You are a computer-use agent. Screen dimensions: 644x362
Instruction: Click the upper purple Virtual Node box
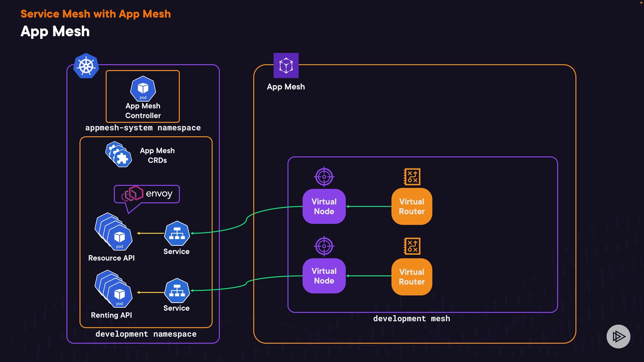[324, 206]
